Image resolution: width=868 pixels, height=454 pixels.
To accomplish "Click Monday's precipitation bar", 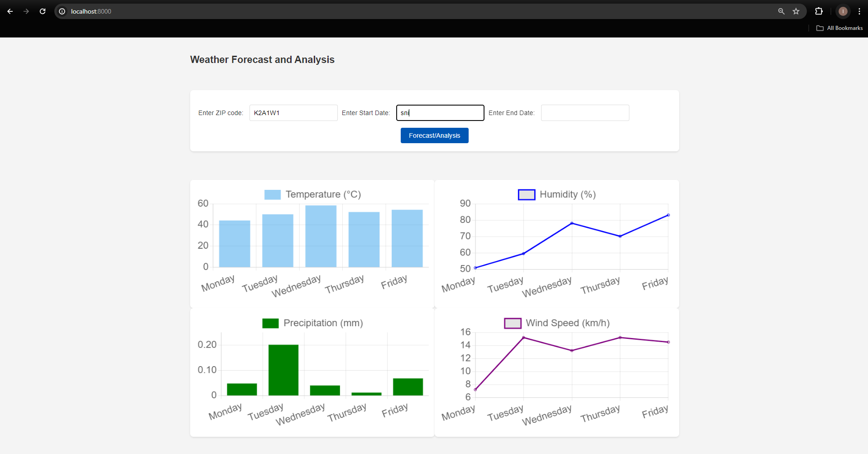I will (242, 390).
